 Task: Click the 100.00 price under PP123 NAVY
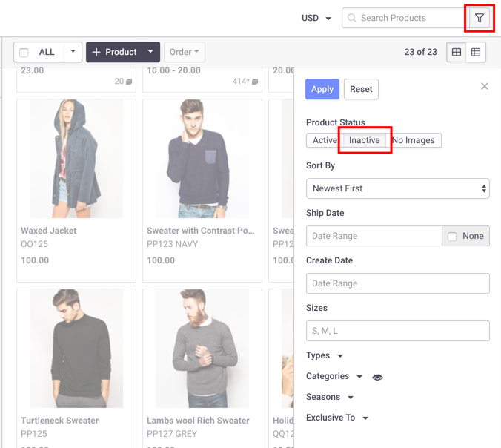pos(161,260)
